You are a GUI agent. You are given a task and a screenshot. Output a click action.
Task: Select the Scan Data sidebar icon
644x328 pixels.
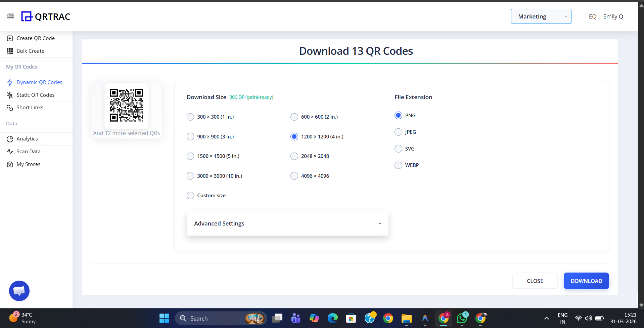tap(9, 151)
